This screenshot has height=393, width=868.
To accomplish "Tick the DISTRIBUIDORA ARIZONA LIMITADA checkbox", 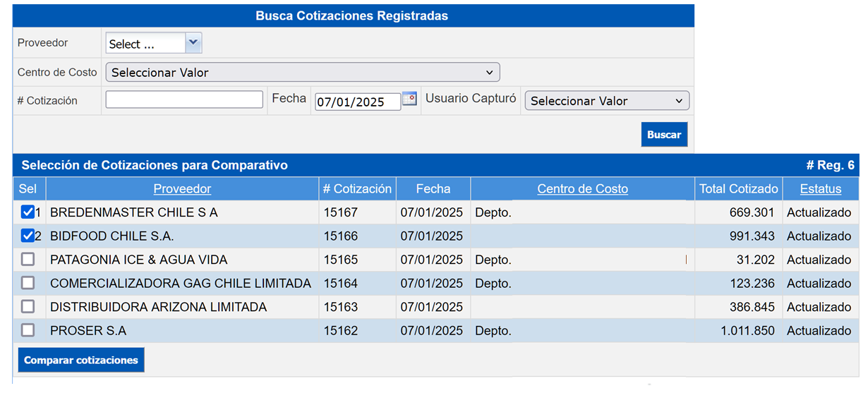I will click(x=28, y=307).
